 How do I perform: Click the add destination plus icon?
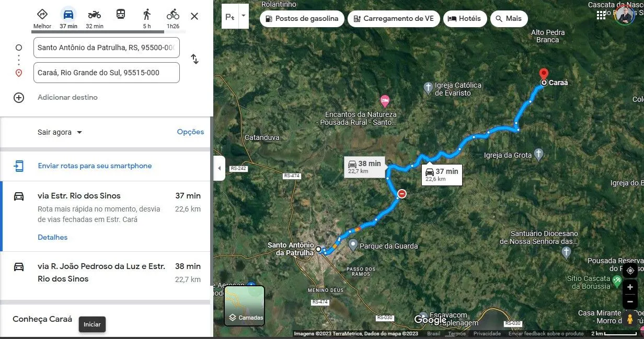pyautogui.click(x=19, y=98)
